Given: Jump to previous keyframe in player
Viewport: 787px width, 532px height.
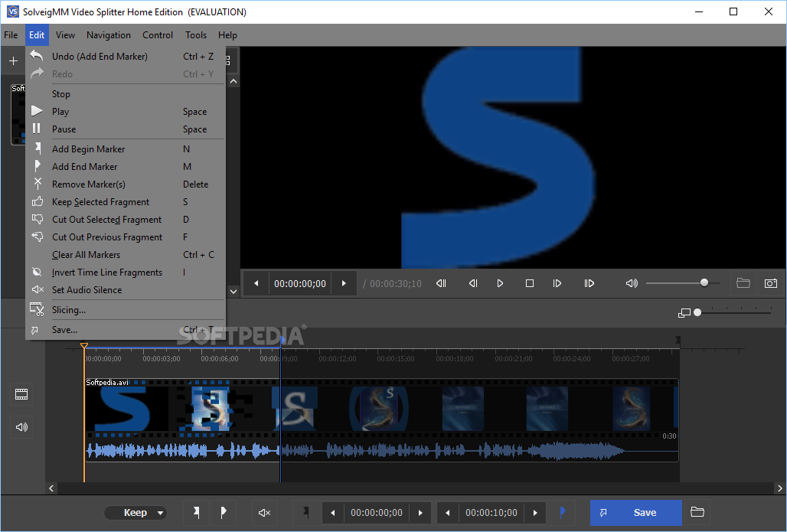Looking at the screenshot, I should pyautogui.click(x=441, y=283).
